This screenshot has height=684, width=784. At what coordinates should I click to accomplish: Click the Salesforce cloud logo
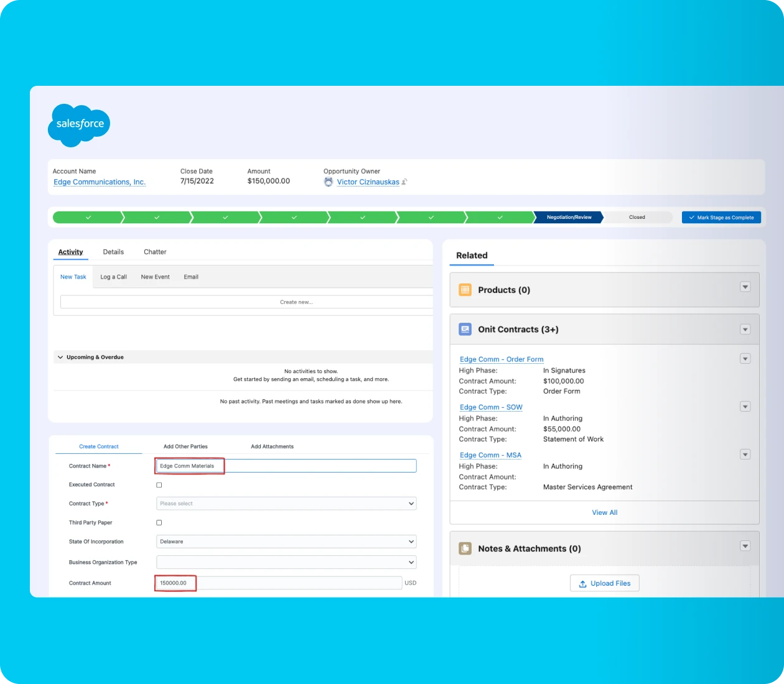[x=79, y=125]
